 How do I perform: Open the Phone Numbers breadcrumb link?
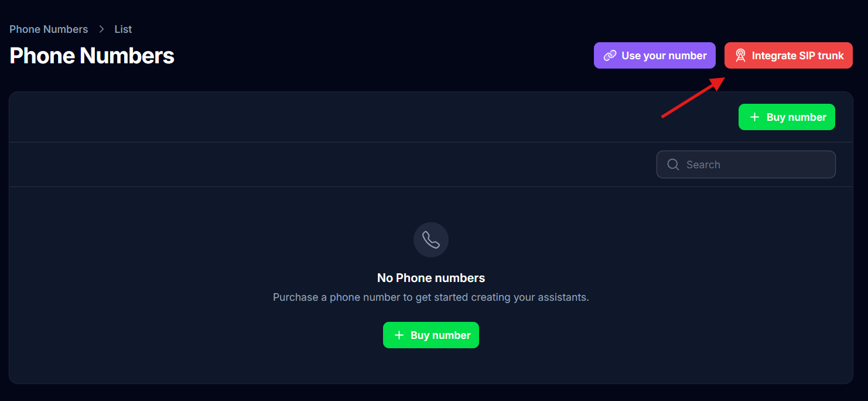[49, 29]
